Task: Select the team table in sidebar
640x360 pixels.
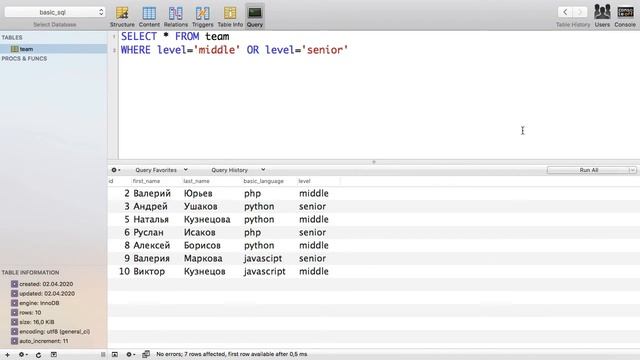Action: pyautogui.click(x=53, y=49)
